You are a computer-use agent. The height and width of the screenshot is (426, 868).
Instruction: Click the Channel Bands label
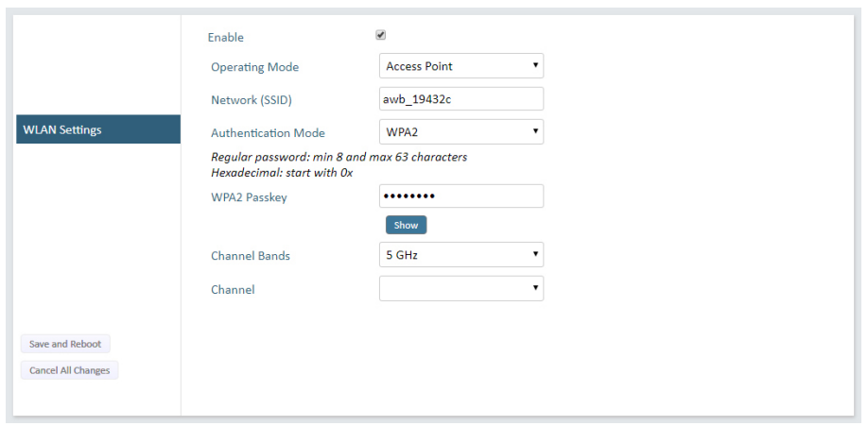tap(251, 256)
